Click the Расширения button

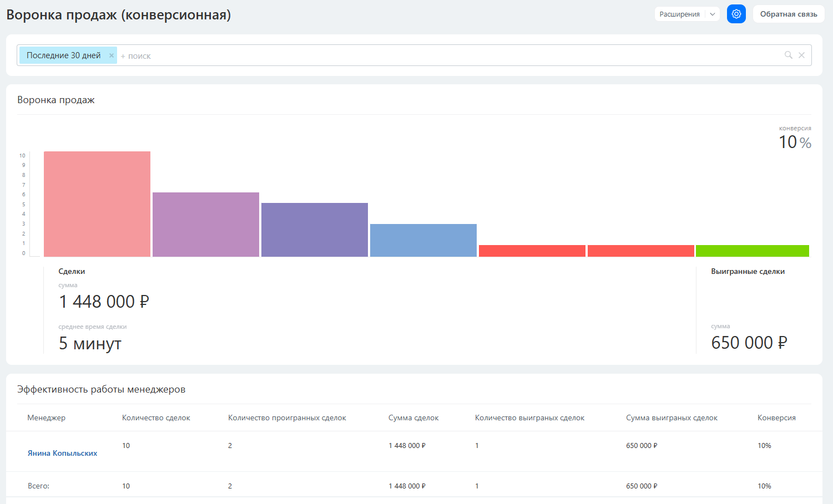(679, 14)
